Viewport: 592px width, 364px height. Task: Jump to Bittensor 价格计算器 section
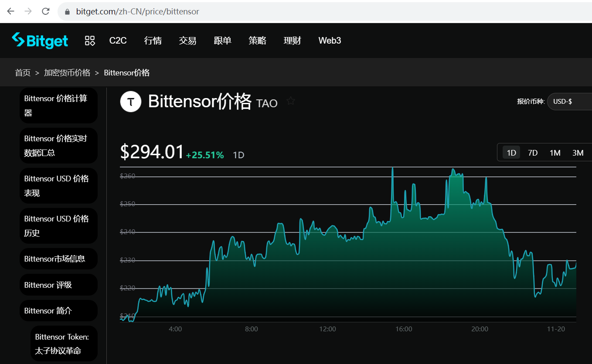tap(58, 105)
